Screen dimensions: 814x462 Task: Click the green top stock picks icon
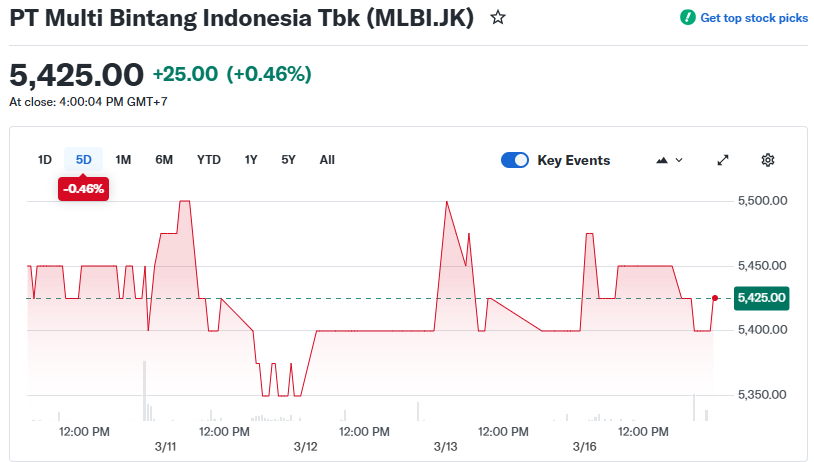coord(687,18)
